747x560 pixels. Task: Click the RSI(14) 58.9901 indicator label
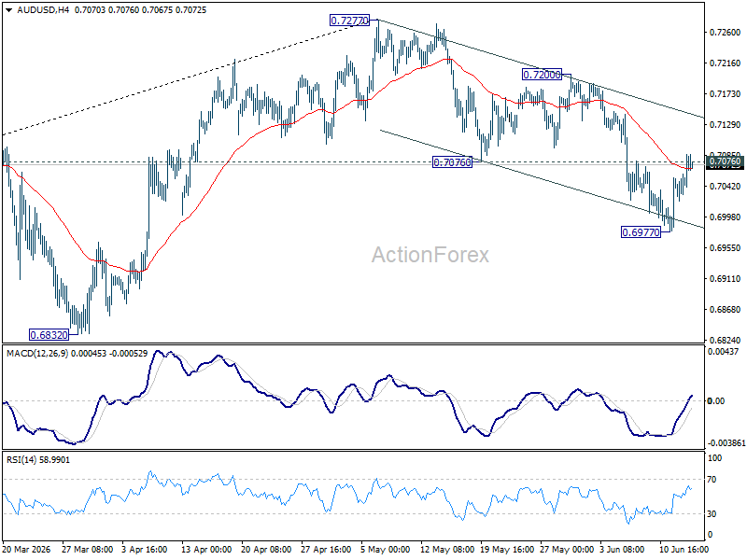(37, 460)
